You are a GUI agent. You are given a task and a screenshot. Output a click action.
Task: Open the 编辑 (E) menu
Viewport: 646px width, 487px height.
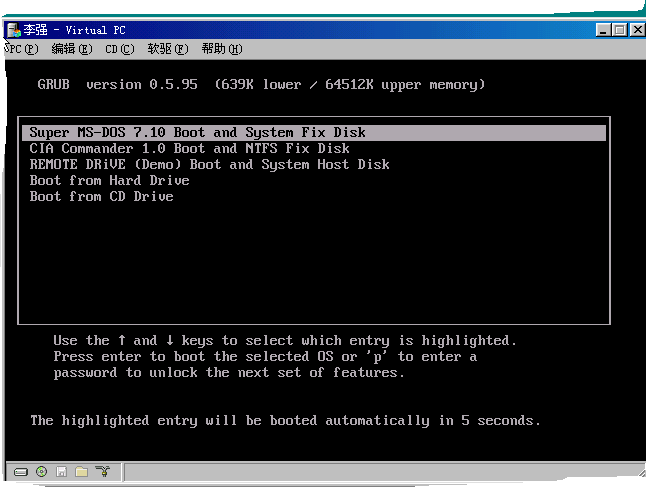(72, 49)
